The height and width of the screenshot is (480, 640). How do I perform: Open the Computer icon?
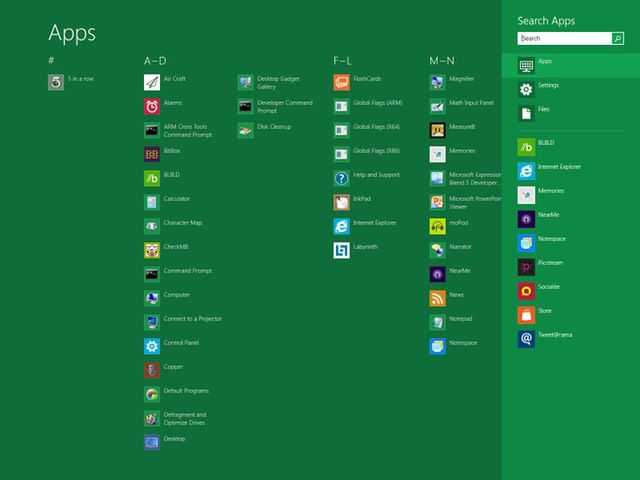(x=152, y=298)
